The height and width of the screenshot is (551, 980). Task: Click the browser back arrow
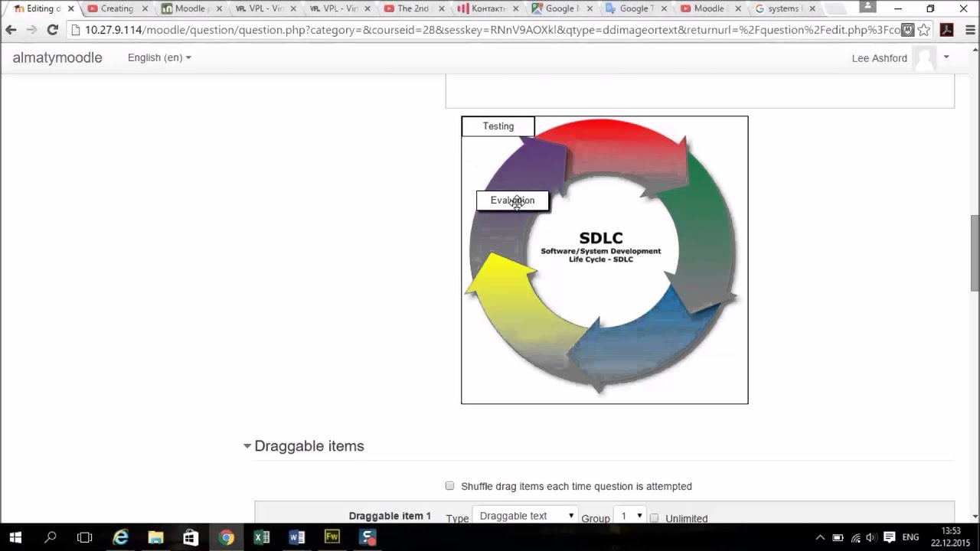coord(11,30)
